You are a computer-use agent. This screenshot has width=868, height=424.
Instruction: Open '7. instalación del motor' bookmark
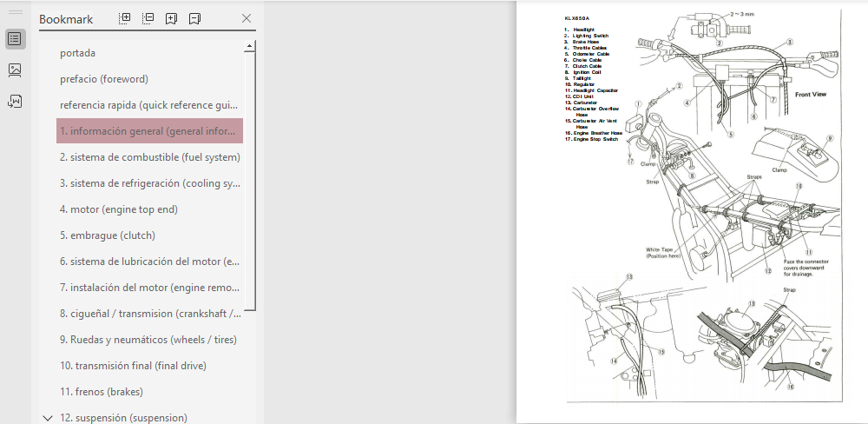pyautogui.click(x=149, y=288)
